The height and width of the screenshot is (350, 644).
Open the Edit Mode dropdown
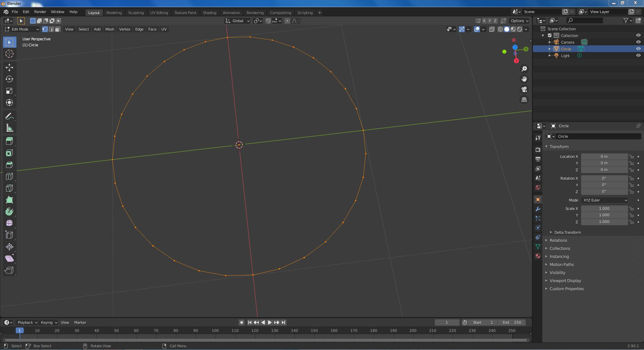[21, 29]
